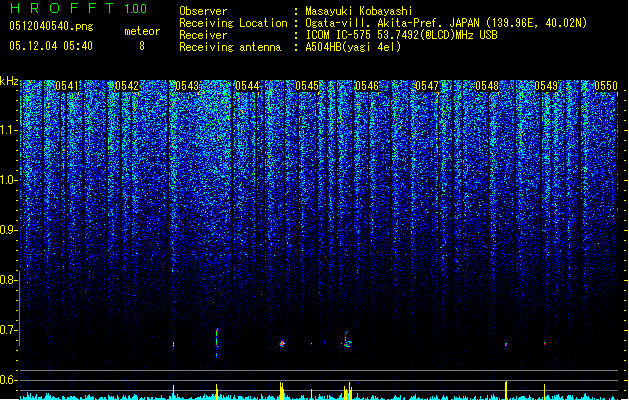
Task: Click the yellow spike cluster before 0546
Action: click(348, 391)
